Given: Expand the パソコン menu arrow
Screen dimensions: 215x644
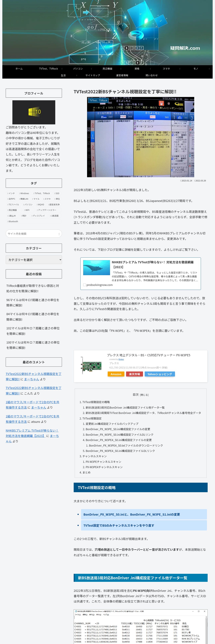Looking at the screenshot, I should pyautogui.click(x=91, y=69).
